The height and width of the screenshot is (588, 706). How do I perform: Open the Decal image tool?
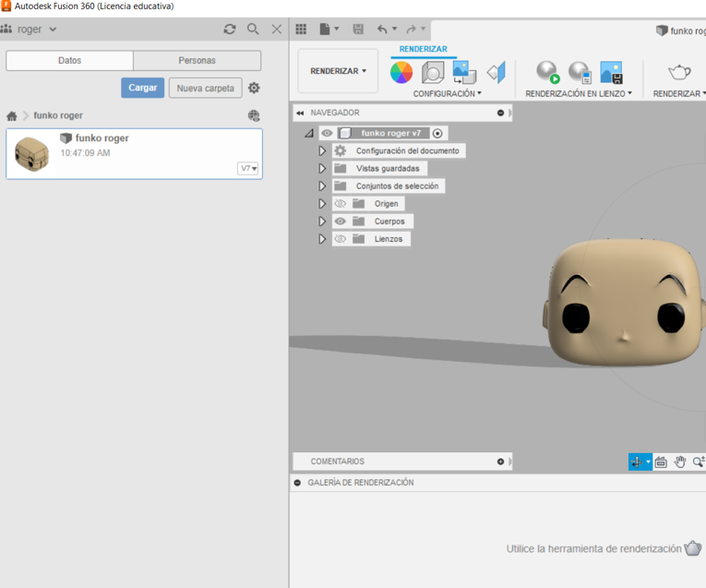(x=464, y=73)
